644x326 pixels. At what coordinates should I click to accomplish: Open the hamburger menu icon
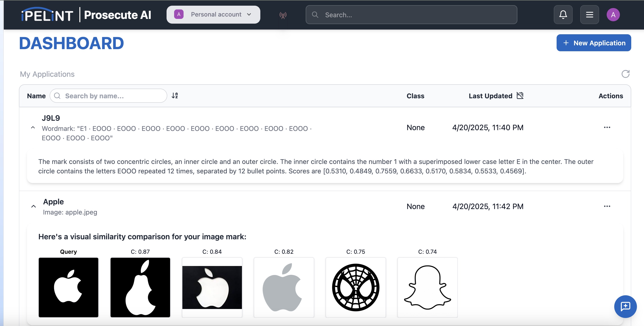[589, 15]
